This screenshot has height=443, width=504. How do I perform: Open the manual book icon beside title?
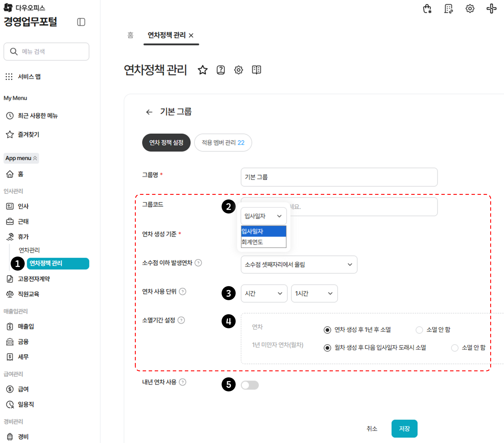(x=256, y=70)
